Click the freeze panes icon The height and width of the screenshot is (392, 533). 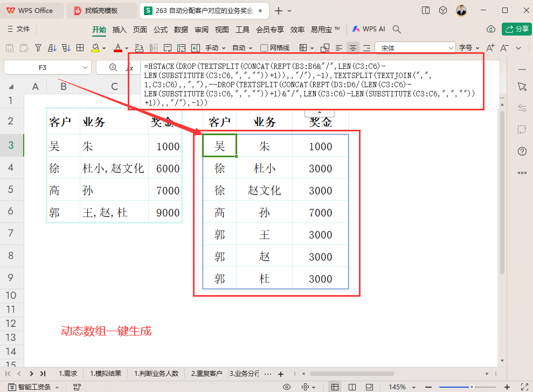click(181, 48)
